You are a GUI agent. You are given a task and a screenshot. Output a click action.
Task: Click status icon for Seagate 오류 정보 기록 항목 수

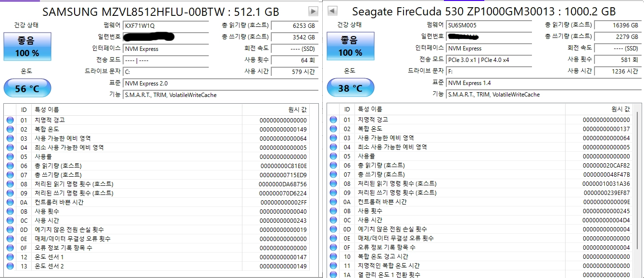coord(333,247)
